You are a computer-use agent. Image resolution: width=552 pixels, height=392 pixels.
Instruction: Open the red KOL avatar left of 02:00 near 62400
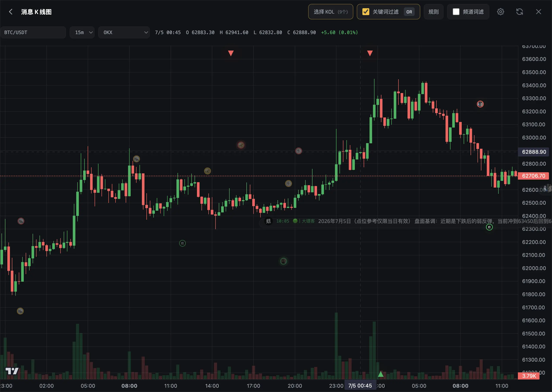click(21, 221)
